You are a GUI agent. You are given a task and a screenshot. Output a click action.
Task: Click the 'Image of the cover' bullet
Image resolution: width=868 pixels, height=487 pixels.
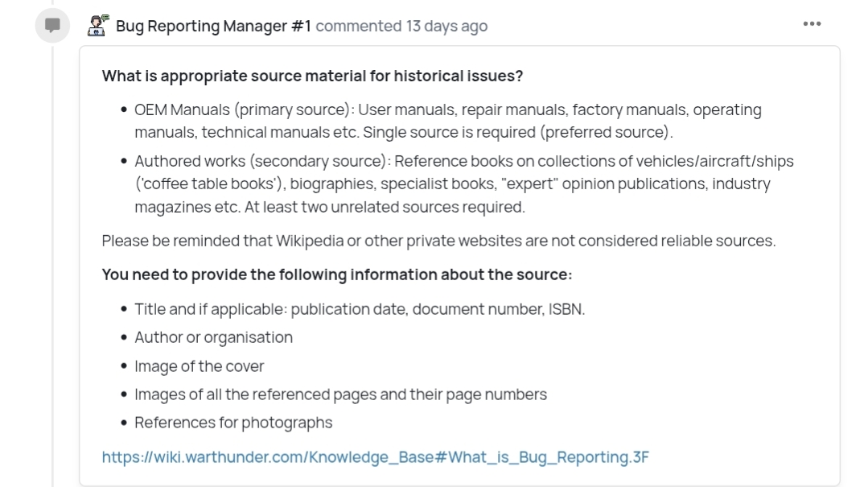pyautogui.click(x=199, y=366)
